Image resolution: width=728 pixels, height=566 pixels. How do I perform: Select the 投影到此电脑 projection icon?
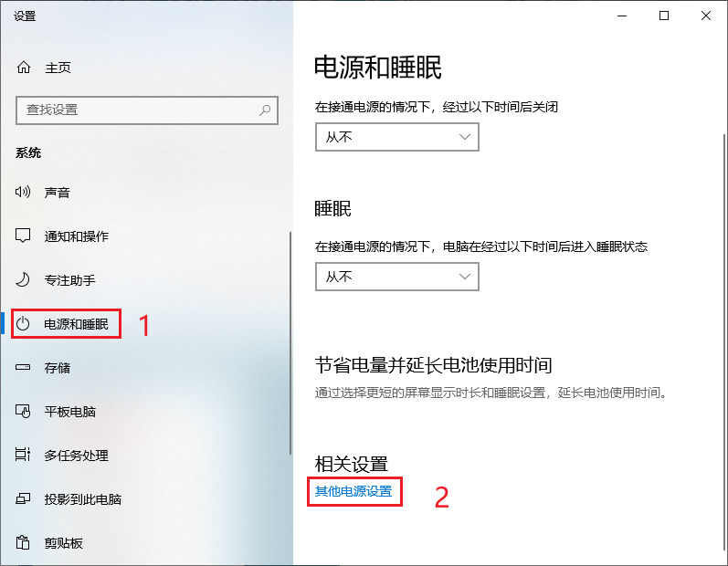[x=23, y=498]
